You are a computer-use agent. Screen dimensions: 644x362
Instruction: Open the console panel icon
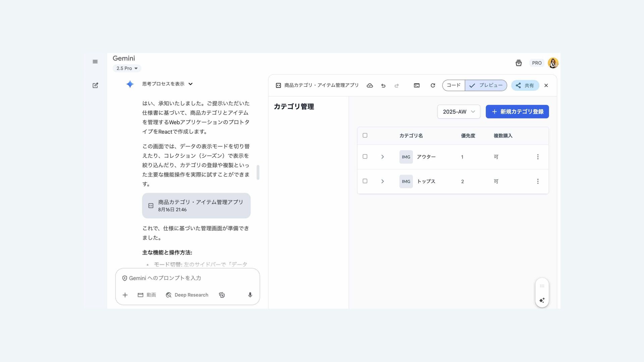pos(417,85)
